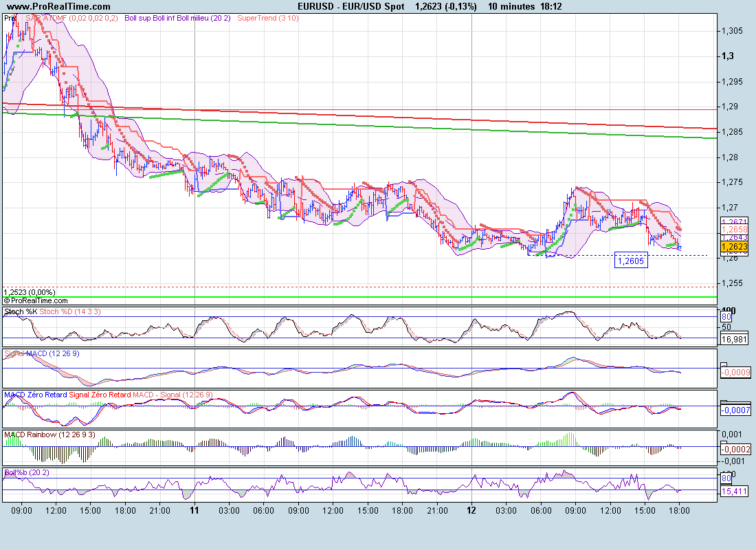Click the red 1,2658 price tag
Viewport: 756px width, 550px height.
coord(734,230)
